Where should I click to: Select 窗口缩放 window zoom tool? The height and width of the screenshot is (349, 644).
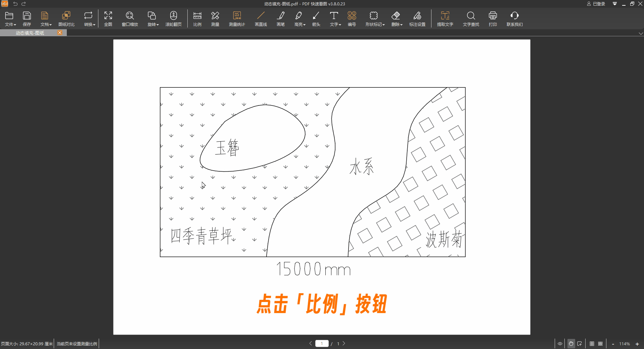point(130,19)
